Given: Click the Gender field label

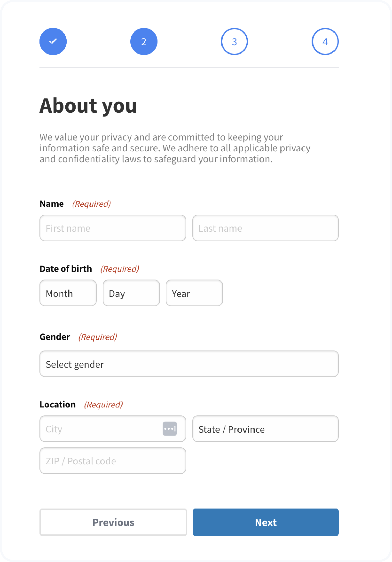Looking at the screenshot, I should point(55,337).
